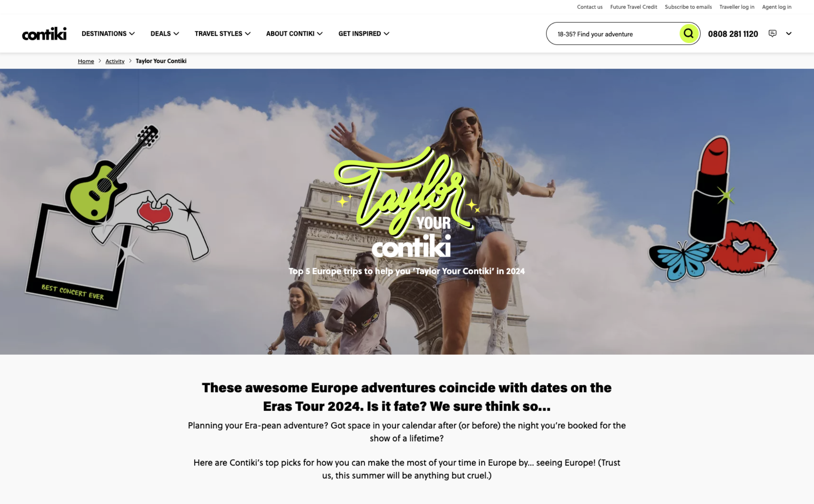Go to Home breadcrumb link
Viewport: 814px width, 504px height.
[x=86, y=61]
